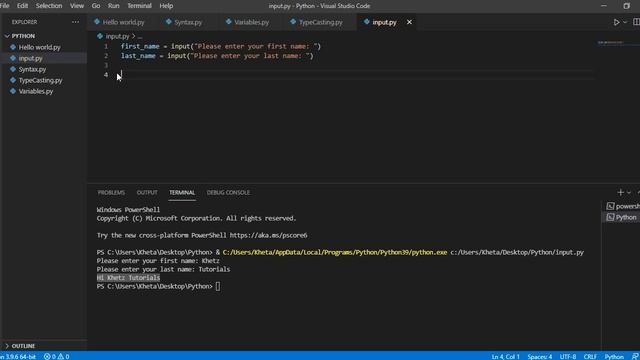
Task: Select the Python terminal instance
Action: [622, 217]
